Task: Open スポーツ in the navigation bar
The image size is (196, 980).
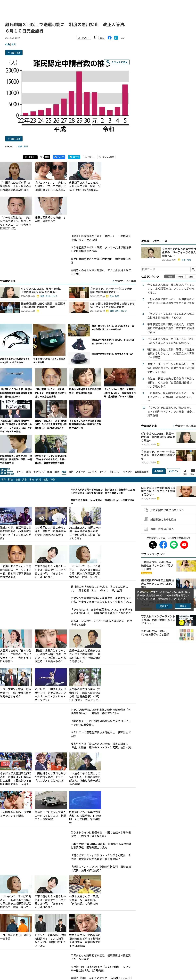Action: click(x=81, y=471)
